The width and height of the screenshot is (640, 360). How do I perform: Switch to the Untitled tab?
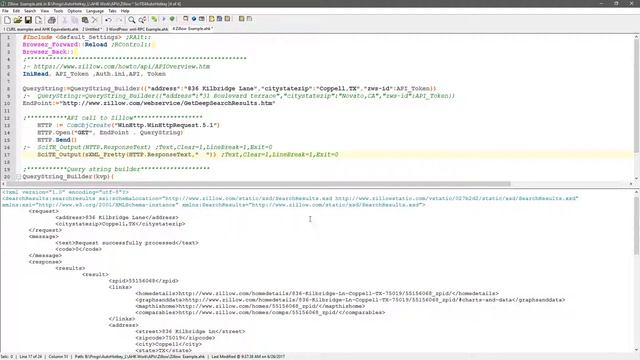pos(92,29)
